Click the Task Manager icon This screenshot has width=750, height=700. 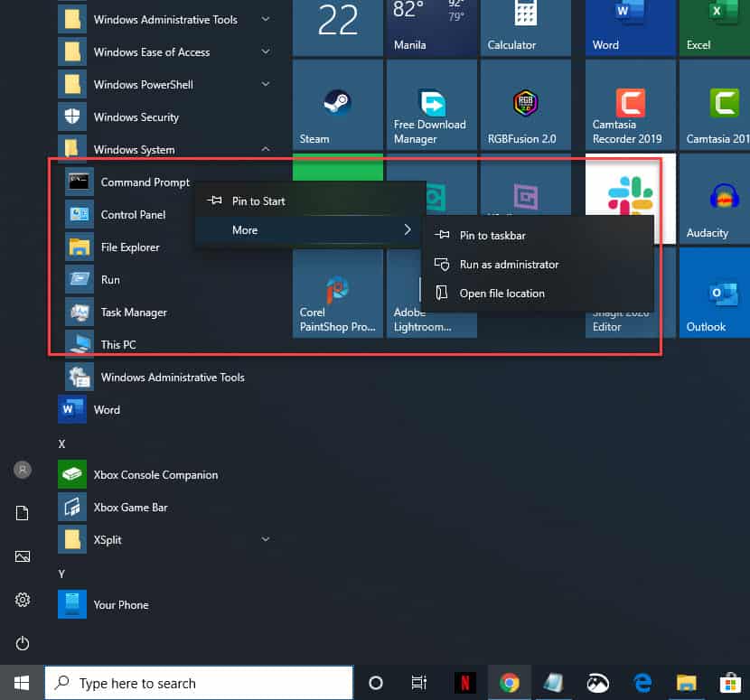click(79, 313)
